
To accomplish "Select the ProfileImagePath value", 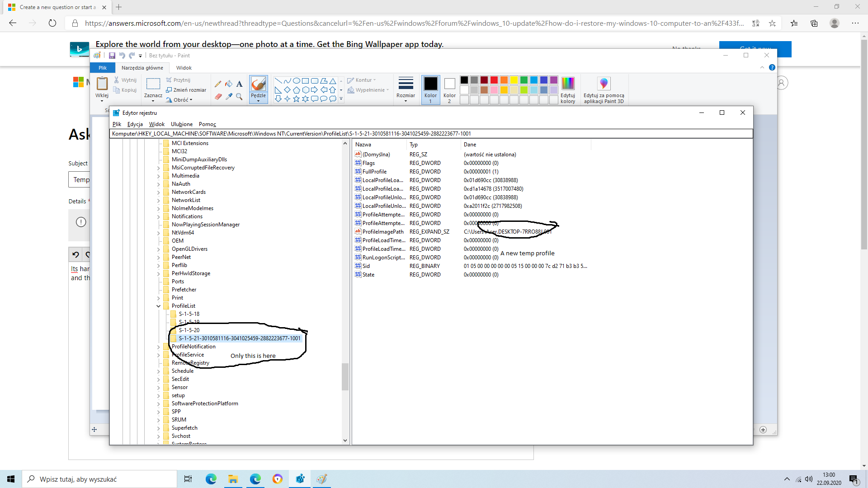I will [x=383, y=232].
